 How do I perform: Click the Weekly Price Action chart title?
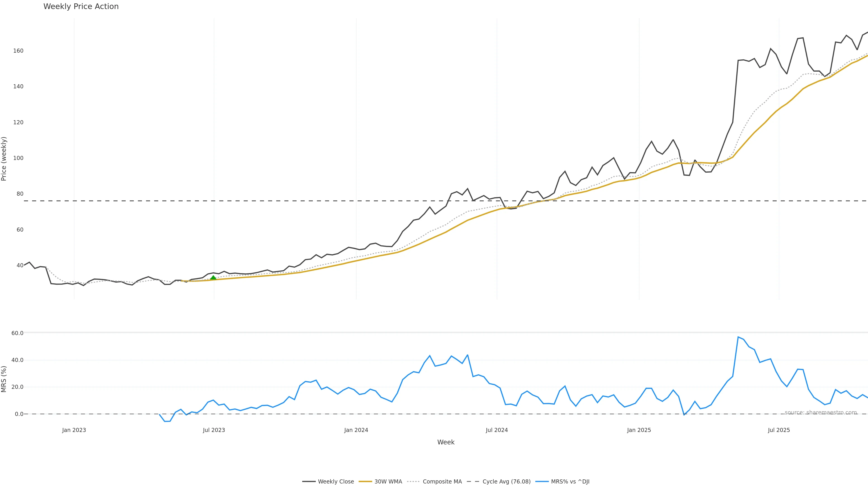click(81, 6)
